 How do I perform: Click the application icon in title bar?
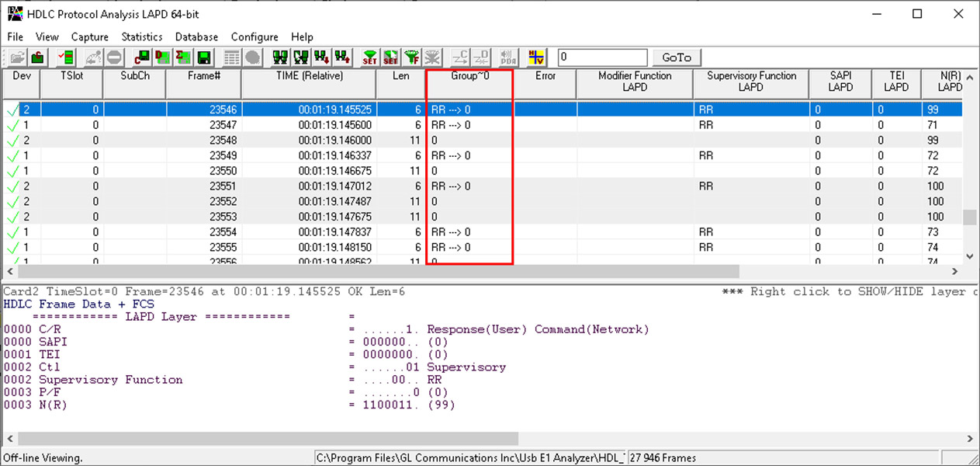15,13
